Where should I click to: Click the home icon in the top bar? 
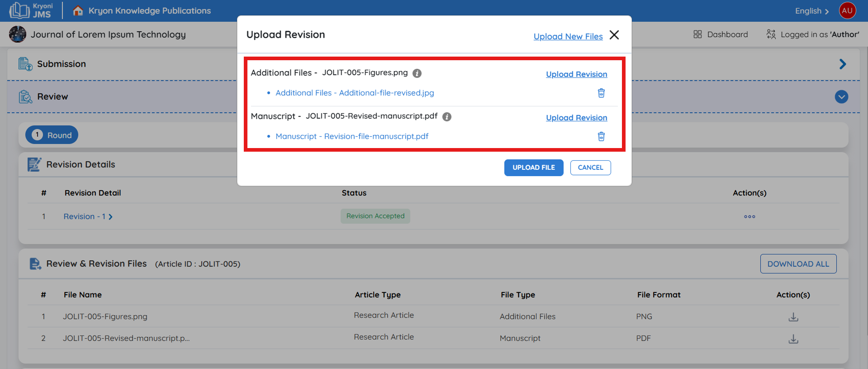(x=78, y=10)
